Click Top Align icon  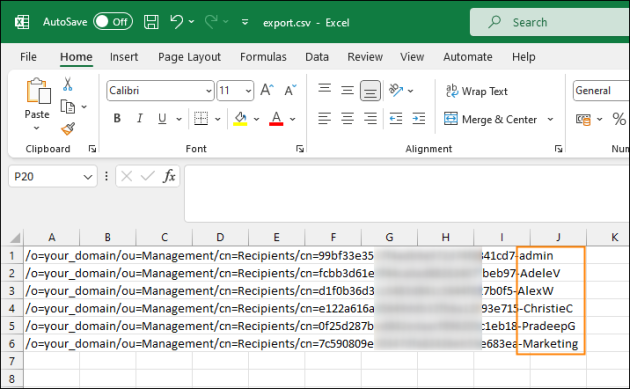tap(324, 89)
